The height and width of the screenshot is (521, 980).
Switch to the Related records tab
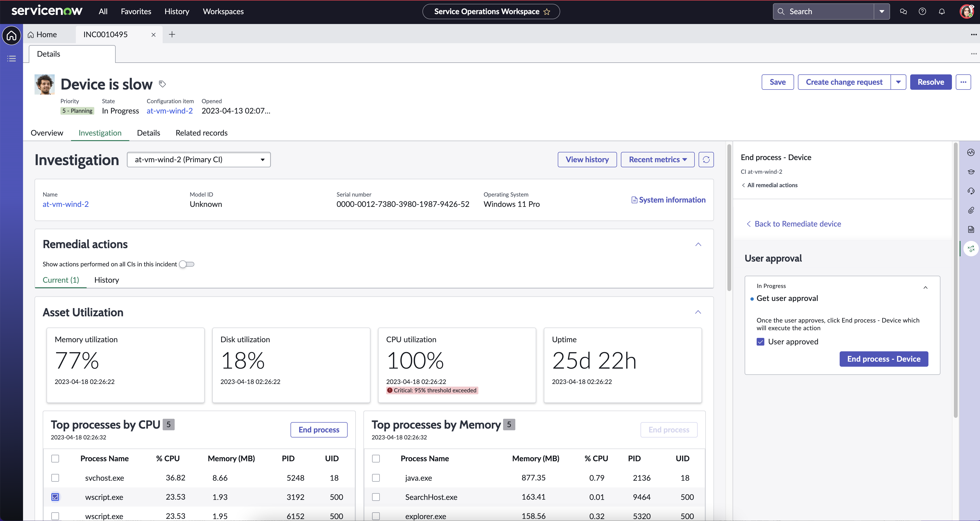coord(201,132)
